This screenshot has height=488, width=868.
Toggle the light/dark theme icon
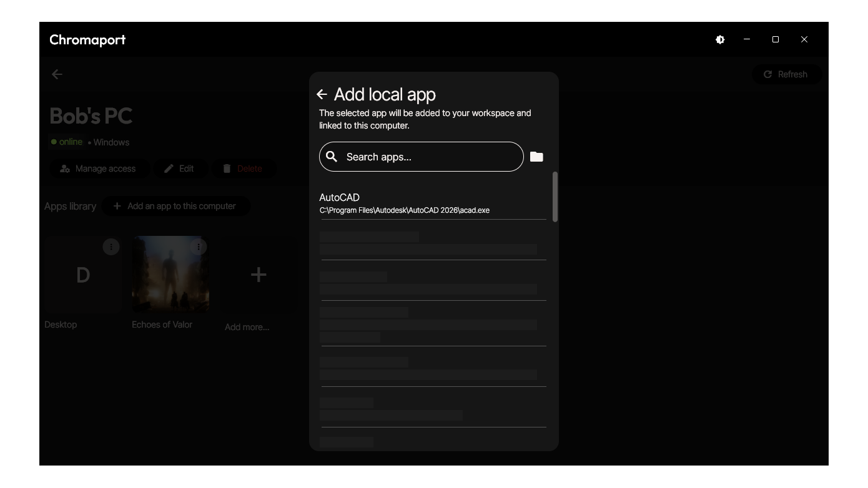(x=720, y=39)
